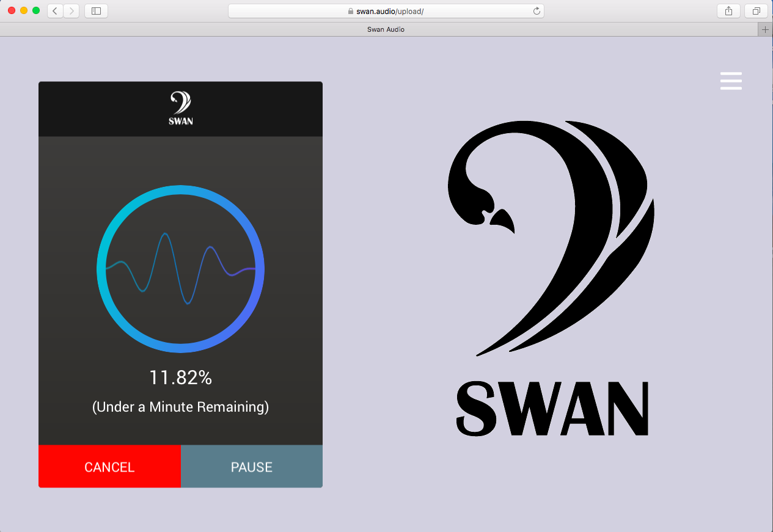Click the Show All Tabs icon

(756, 10)
